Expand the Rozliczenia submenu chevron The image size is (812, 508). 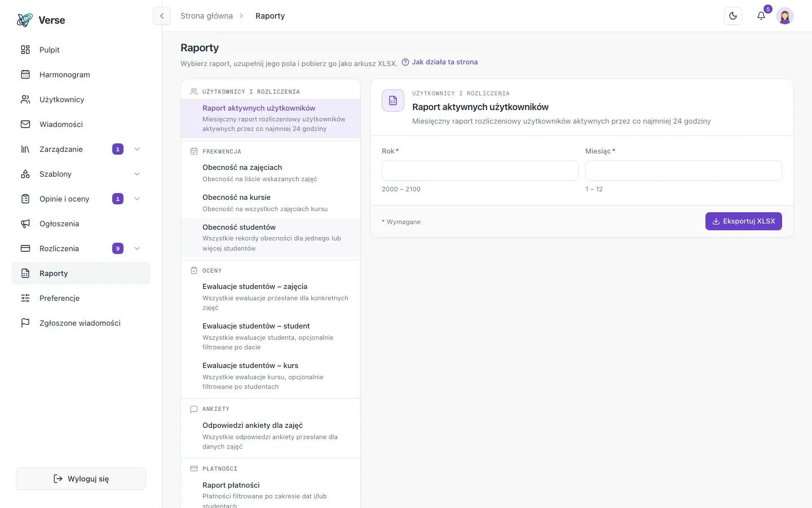pos(137,248)
